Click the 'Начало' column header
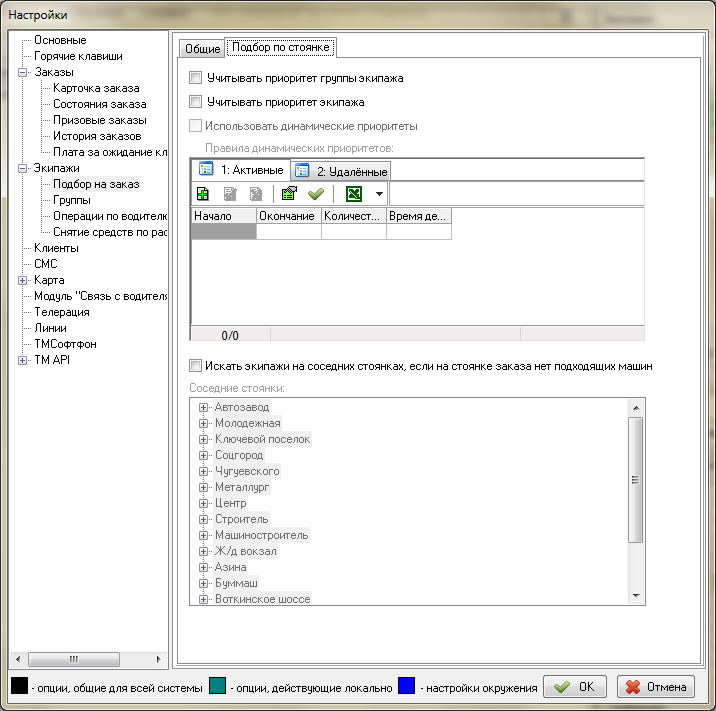 click(x=223, y=216)
